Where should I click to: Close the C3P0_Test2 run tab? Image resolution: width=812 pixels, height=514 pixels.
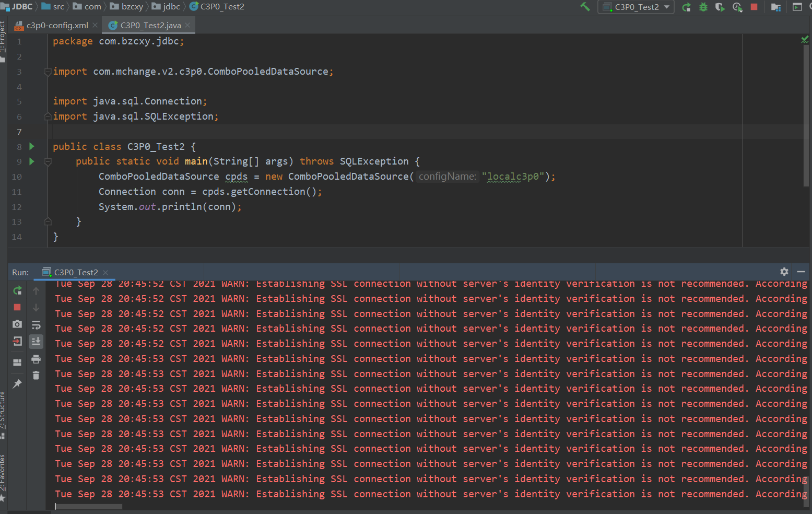click(105, 272)
